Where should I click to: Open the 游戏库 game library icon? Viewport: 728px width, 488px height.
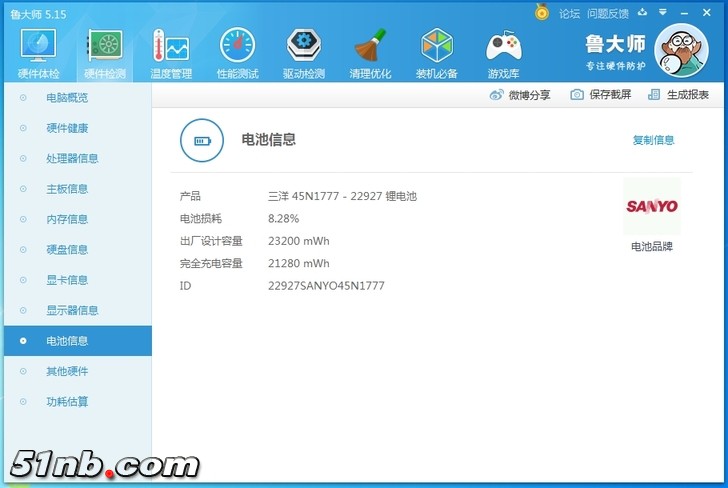503,53
